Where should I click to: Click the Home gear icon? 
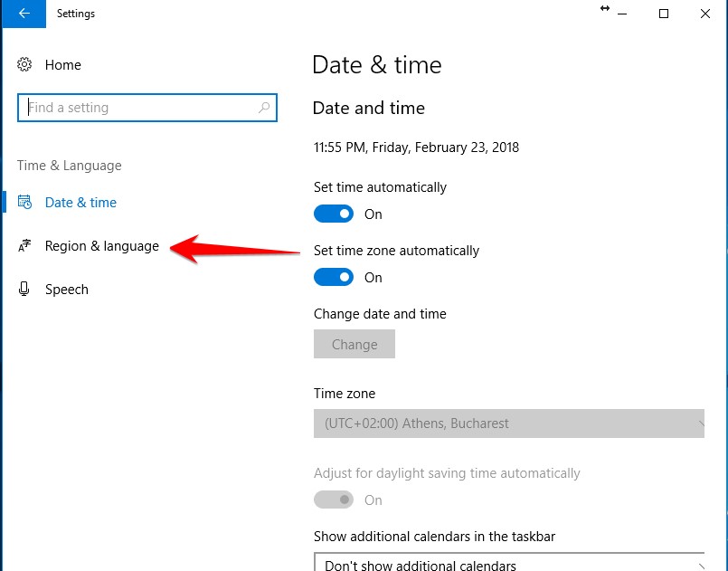(25, 65)
